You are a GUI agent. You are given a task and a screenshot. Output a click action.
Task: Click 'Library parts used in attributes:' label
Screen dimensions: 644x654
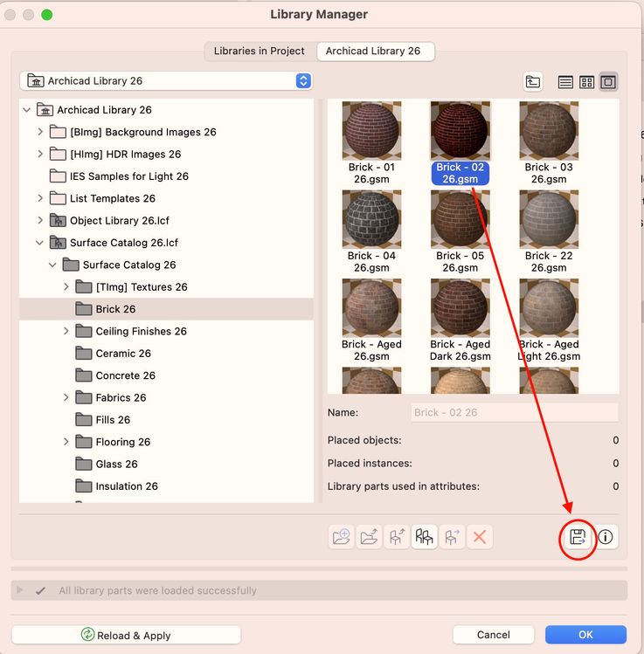coord(403,486)
